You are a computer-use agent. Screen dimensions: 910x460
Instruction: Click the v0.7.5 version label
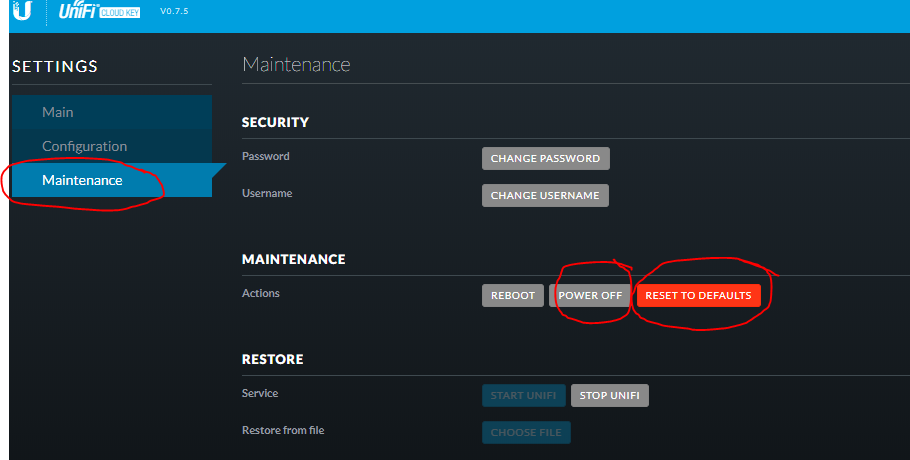coord(174,11)
